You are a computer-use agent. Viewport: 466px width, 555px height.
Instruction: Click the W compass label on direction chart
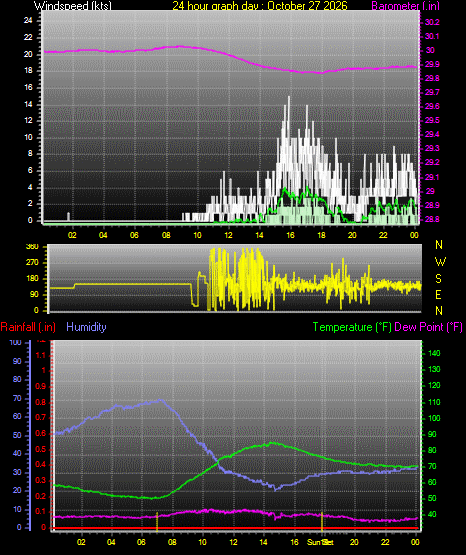pyautogui.click(x=440, y=262)
